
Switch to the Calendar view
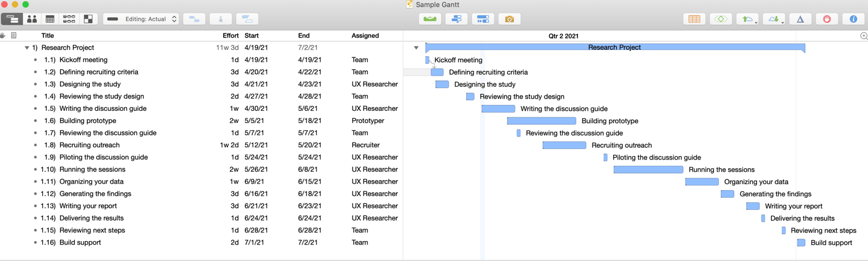point(50,19)
